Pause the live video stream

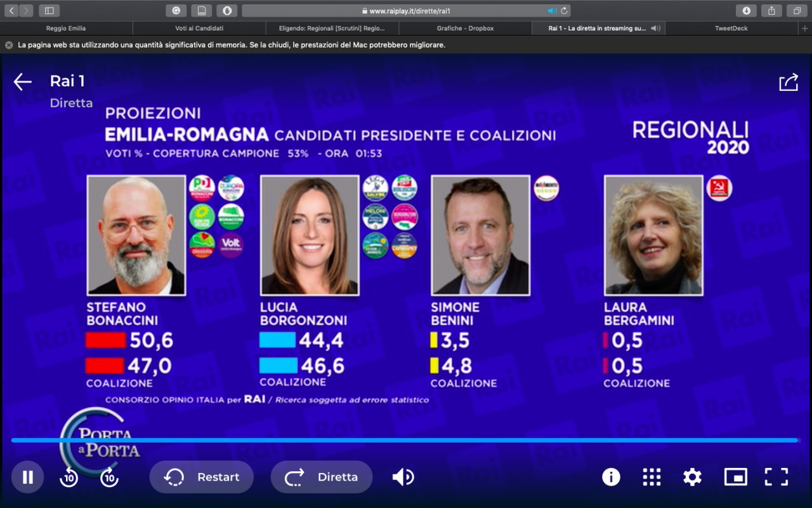pyautogui.click(x=27, y=477)
